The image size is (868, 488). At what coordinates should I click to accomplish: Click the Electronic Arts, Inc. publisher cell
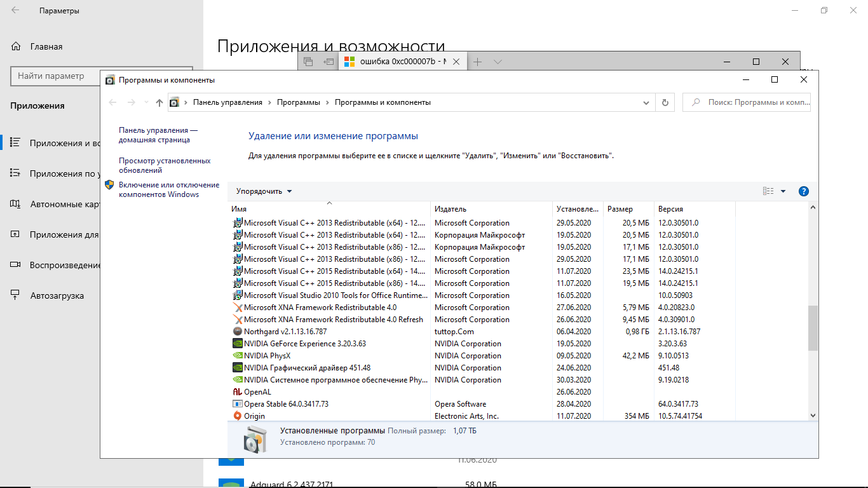point(466,416)
